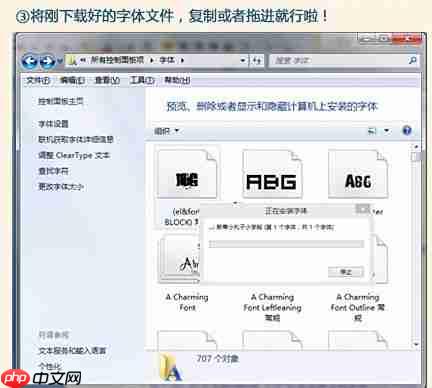Select A Charming Font label

tap(187, 302)
